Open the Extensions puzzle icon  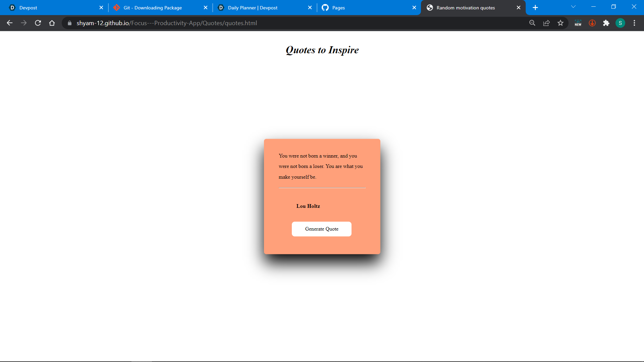[606, 23]
